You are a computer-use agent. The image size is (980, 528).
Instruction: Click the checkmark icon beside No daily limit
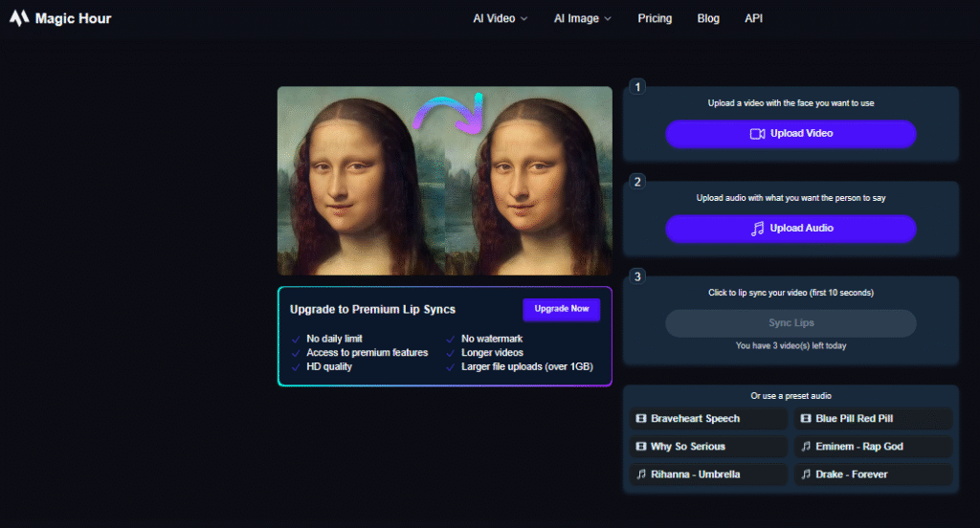296,340
